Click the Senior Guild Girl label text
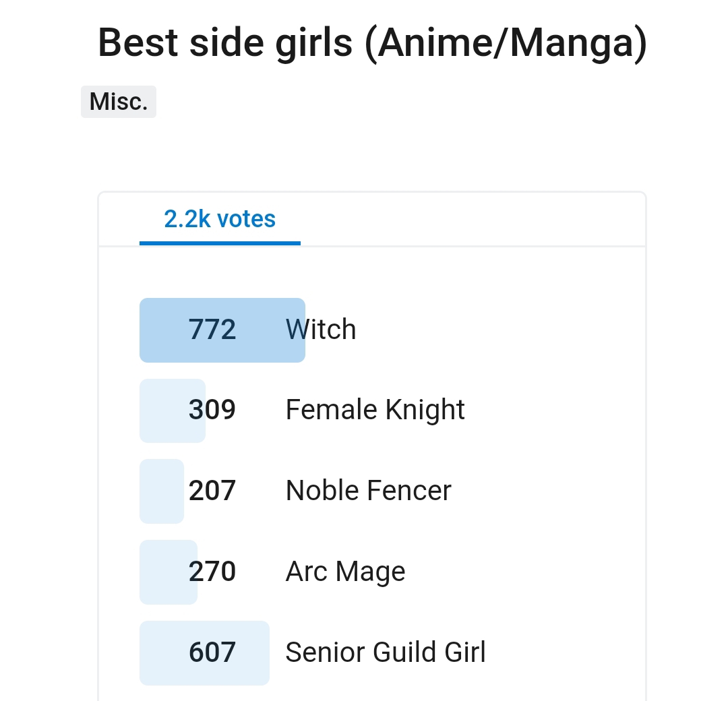 click(386, 652)
